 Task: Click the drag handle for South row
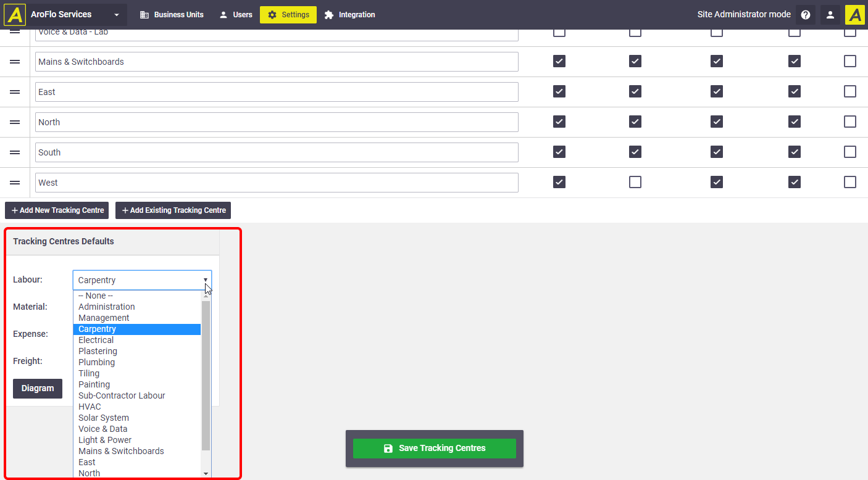coord(15,152)
